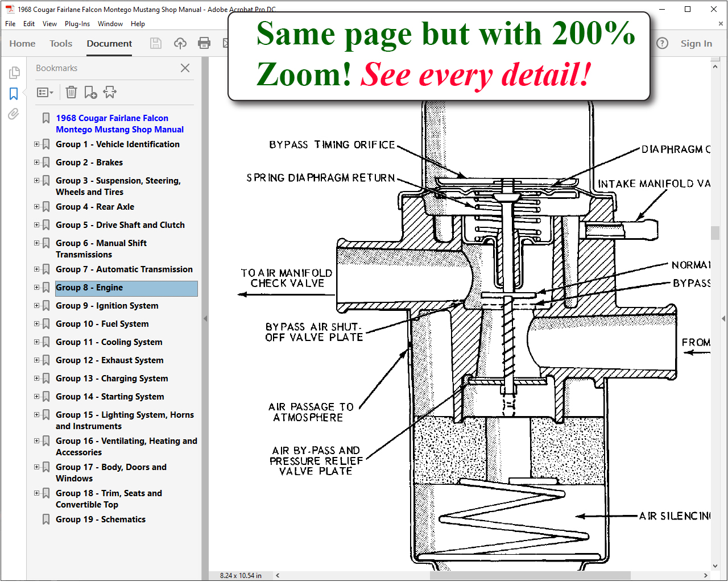Image resolution: width=728 pixels, height=582 pixels.
Task: Select Group 19 - Schematics bookmark
Action: pos(101,519)
